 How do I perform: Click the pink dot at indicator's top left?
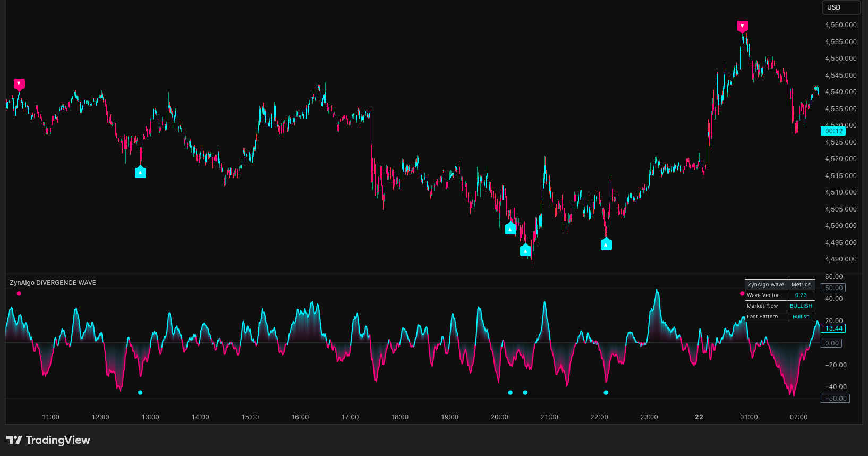(x=19, y=293)
